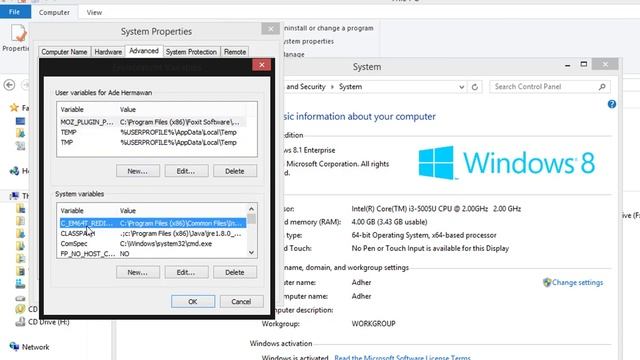Image resolution: width=640 pixels, height=360 pixels.
Task: Click Edit under System variables
Action: [x=186, y=272]
